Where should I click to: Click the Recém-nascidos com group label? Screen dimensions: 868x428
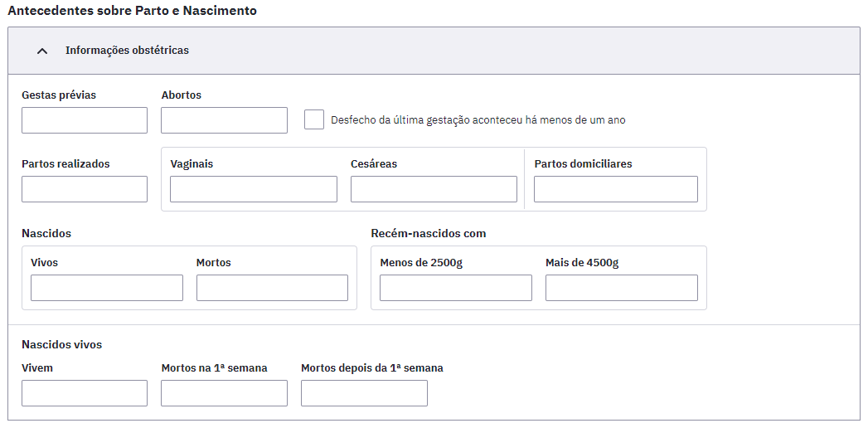coord(429,233)
